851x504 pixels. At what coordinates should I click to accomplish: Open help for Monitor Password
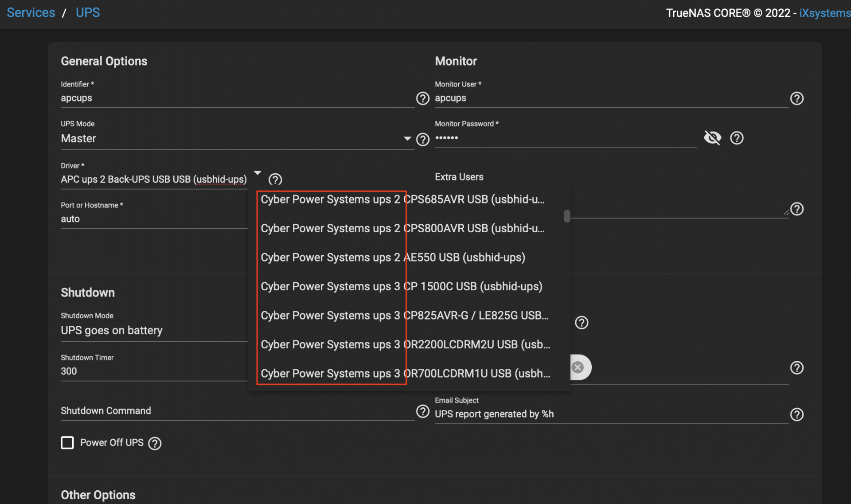pos(737,138)
